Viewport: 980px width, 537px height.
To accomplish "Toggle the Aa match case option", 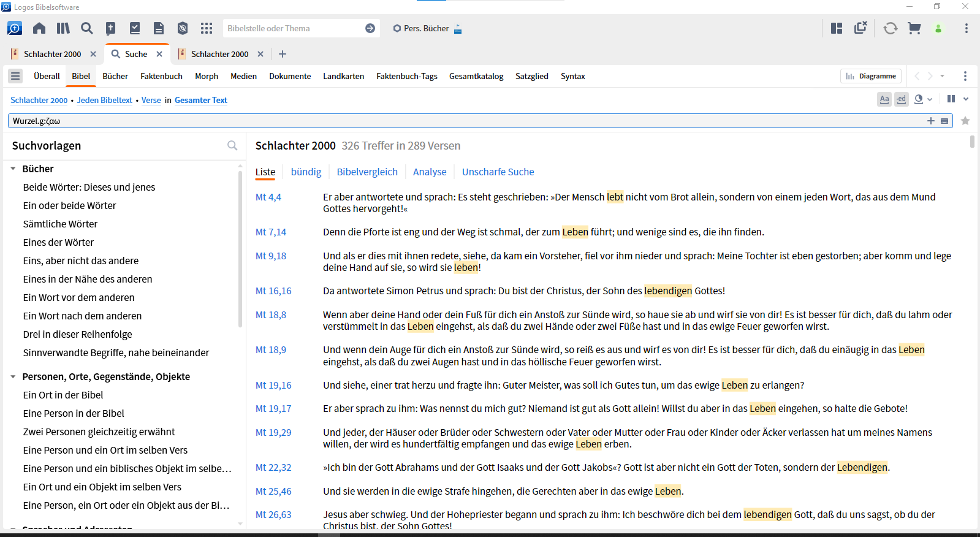I will pos(884,99).
